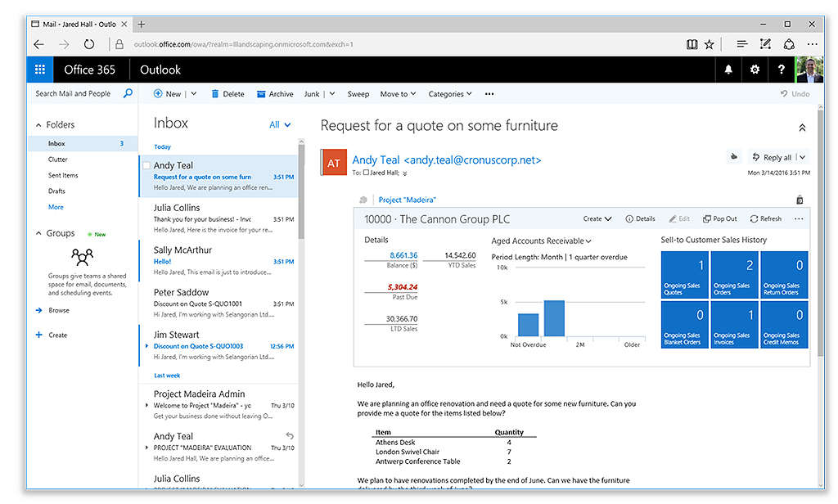Open the browser Hub icon
Viewport: 838px width, 504px height.
pos(741,44)
